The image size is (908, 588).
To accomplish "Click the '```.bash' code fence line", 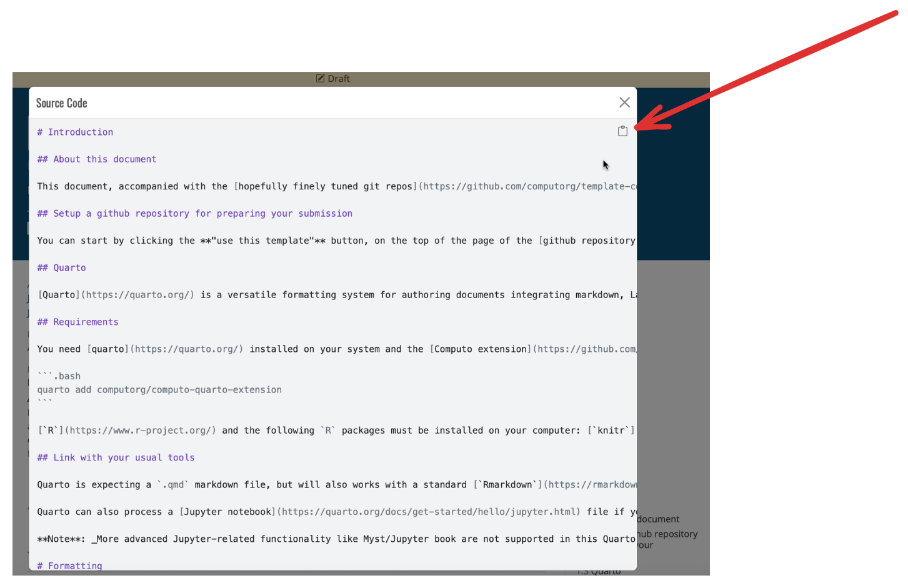I will [x=59, y=376].
